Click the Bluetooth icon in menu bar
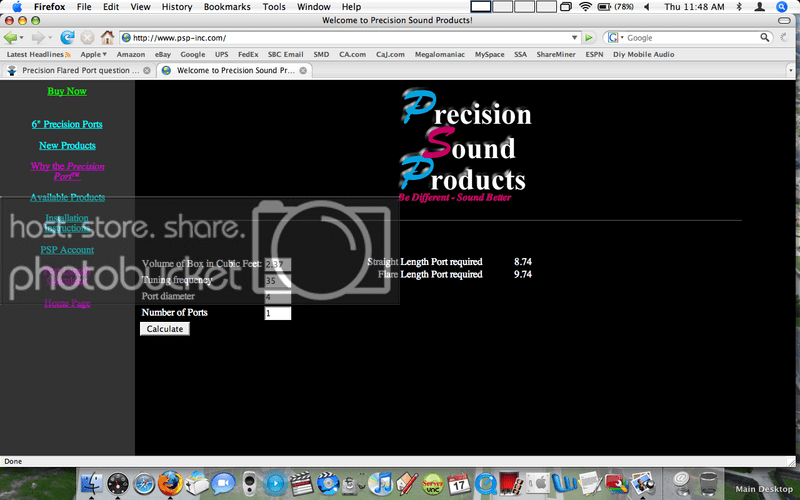Image resolution: width=800 pixels, height=500 pixels. [739, 7]
